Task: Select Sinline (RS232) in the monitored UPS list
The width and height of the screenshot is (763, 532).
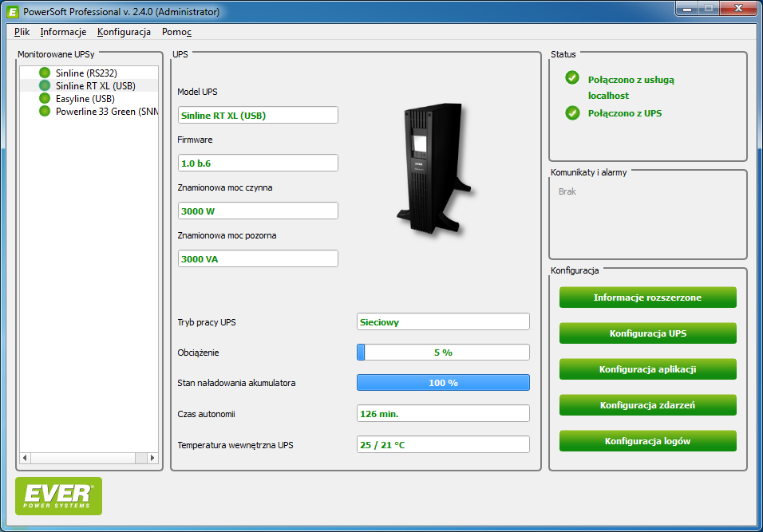Action: [89, 73]
